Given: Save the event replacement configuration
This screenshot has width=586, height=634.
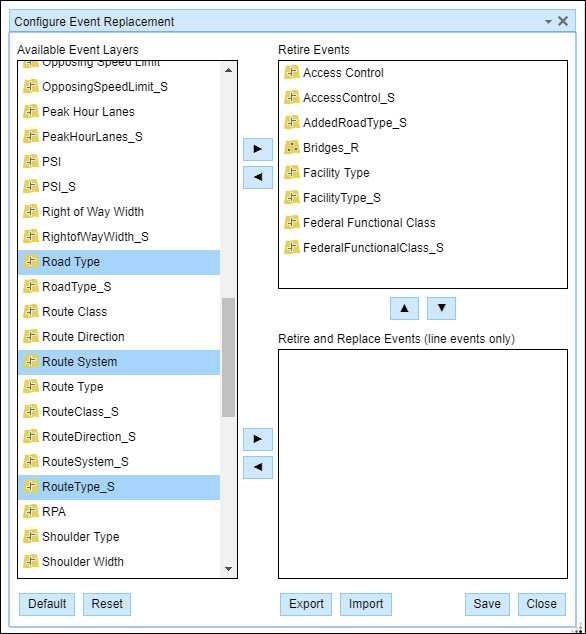Looking at the screenshot, I should 487,604.
